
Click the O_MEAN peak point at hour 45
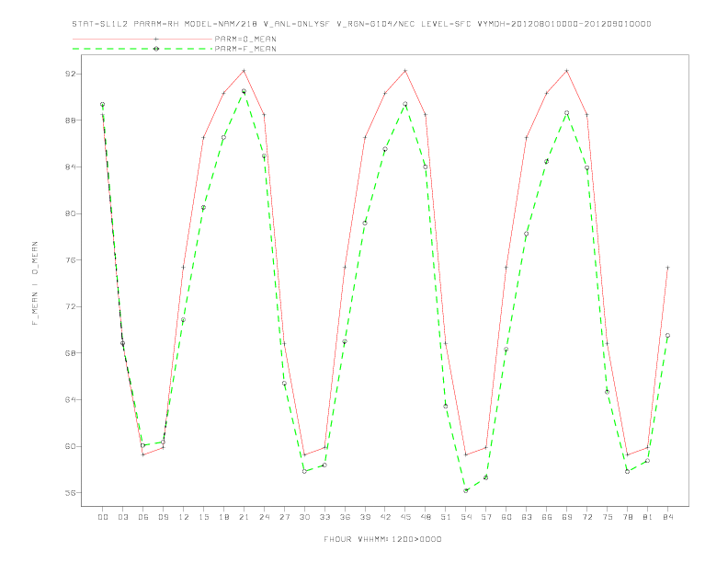click(x=405, y=71)
